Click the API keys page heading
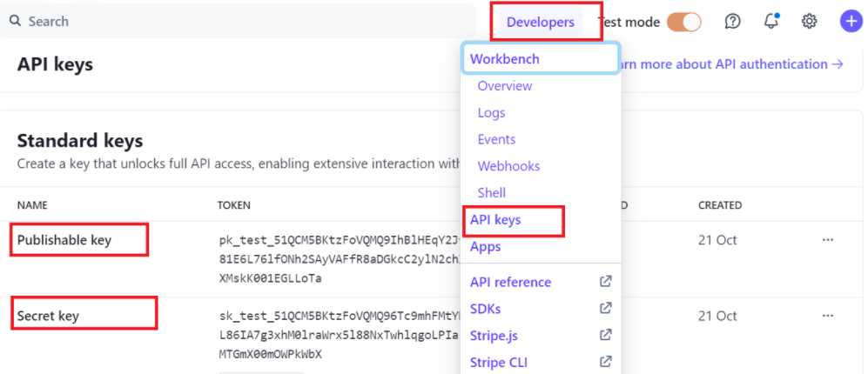The height and width of the screenshot is (374, 868). point(55,64)
